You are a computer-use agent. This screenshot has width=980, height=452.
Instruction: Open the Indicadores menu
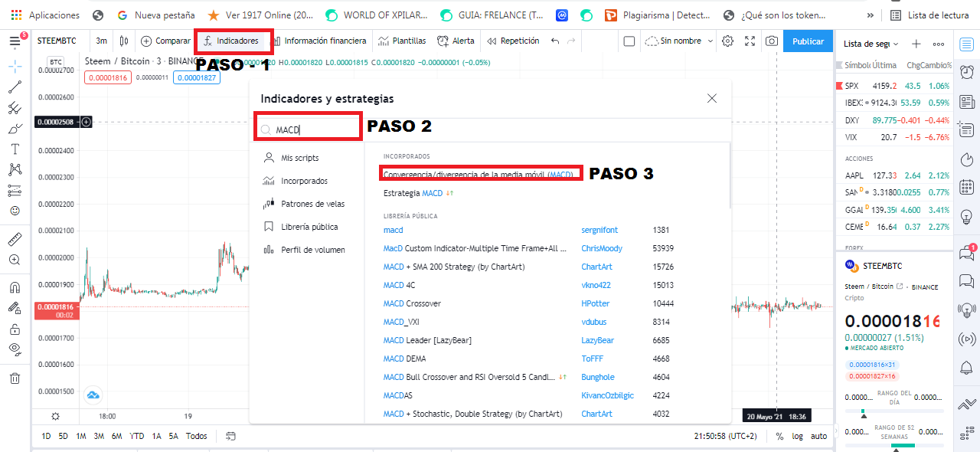coord(232,41)
